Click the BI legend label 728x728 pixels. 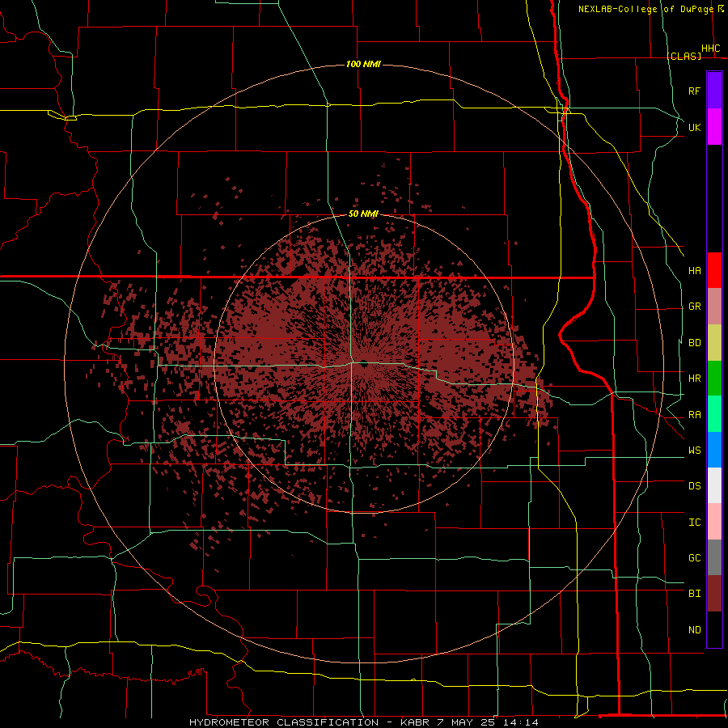[695, 594]
